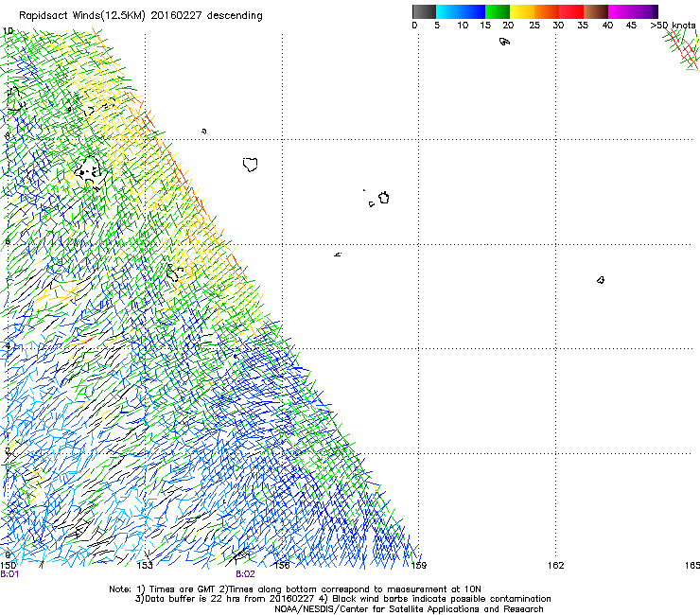Click the red 30-35 knots color band

pos(571,11)
